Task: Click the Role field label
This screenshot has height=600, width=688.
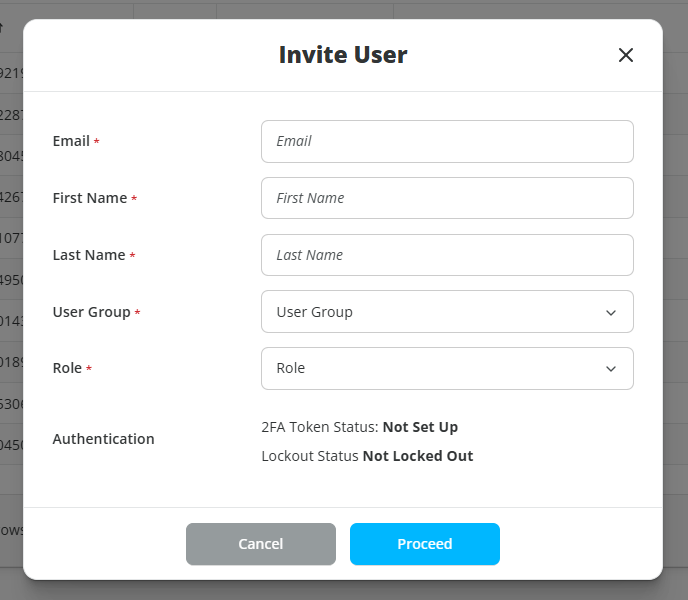Action: coord(67,368)
